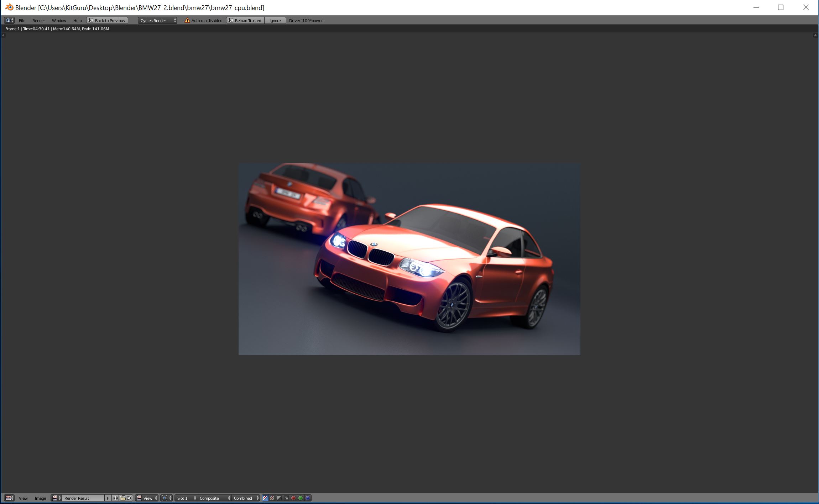The height and width of the screenshot is (504, 819).
Task: Click the Render Result name field
Action: (x=83, y=498)
